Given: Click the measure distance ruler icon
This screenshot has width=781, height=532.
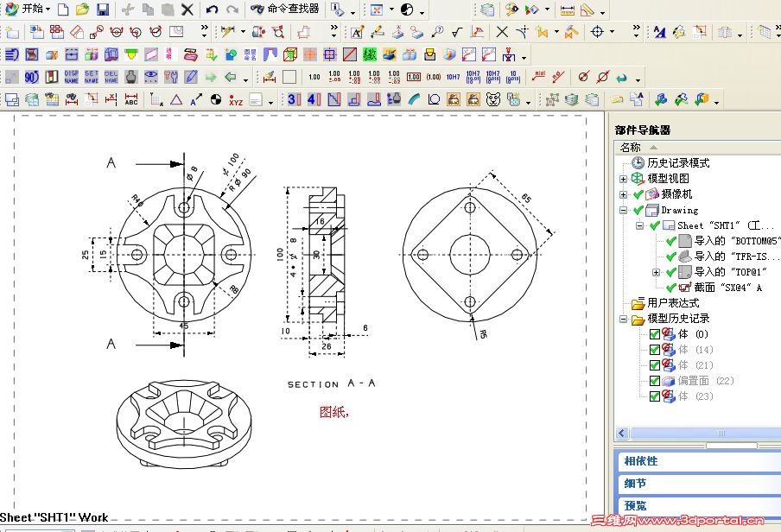Looking at the screenshot, I should [568, 10].
